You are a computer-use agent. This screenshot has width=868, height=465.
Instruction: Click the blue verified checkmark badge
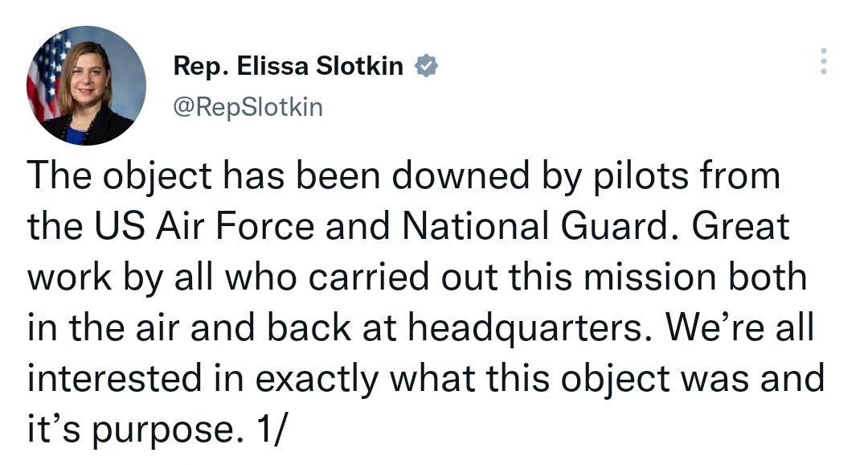426,67
